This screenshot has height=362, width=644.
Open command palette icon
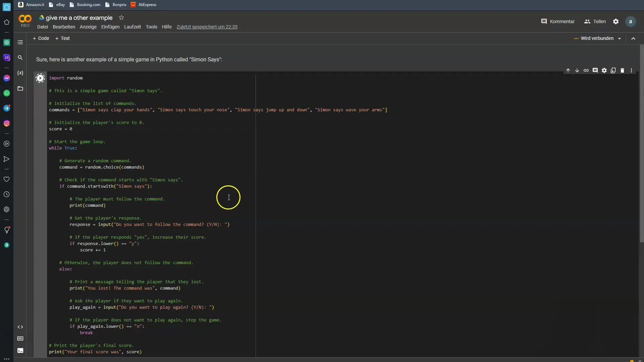coord(20,339)
